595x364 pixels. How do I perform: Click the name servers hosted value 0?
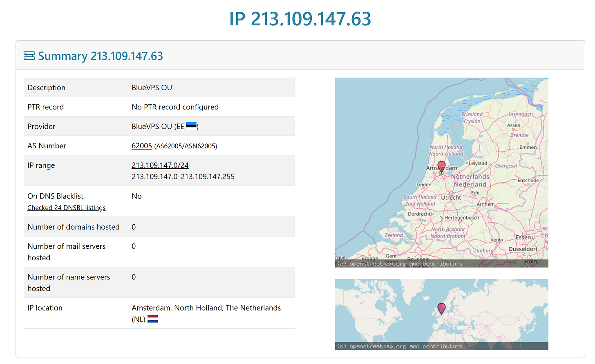(x=134, y=277)
